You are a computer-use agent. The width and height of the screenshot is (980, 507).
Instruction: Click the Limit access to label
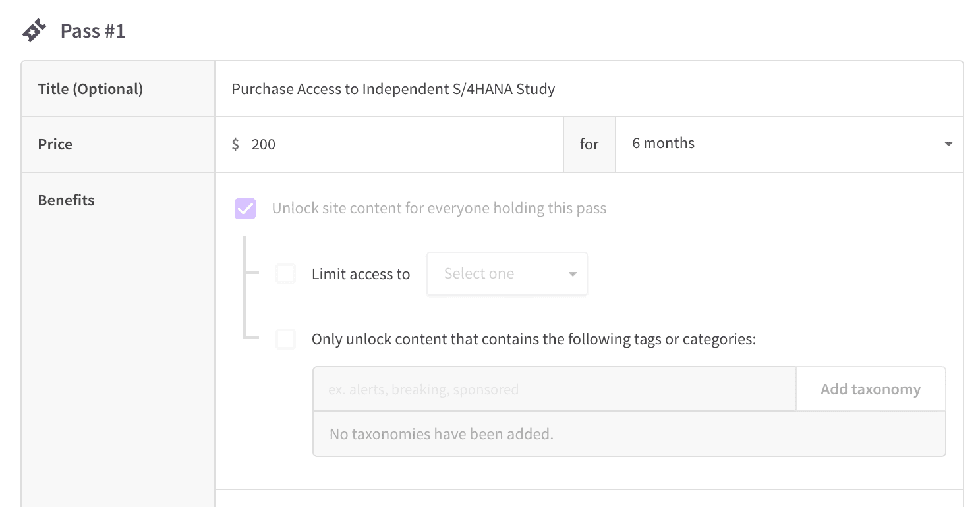(x=361, y=274)
